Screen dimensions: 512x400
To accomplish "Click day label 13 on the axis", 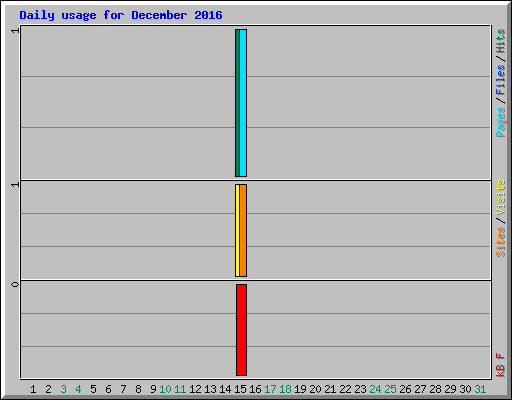I will (x=210, y=389).
